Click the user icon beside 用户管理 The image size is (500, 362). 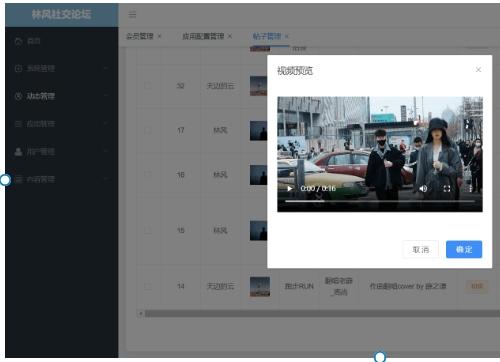19,152
